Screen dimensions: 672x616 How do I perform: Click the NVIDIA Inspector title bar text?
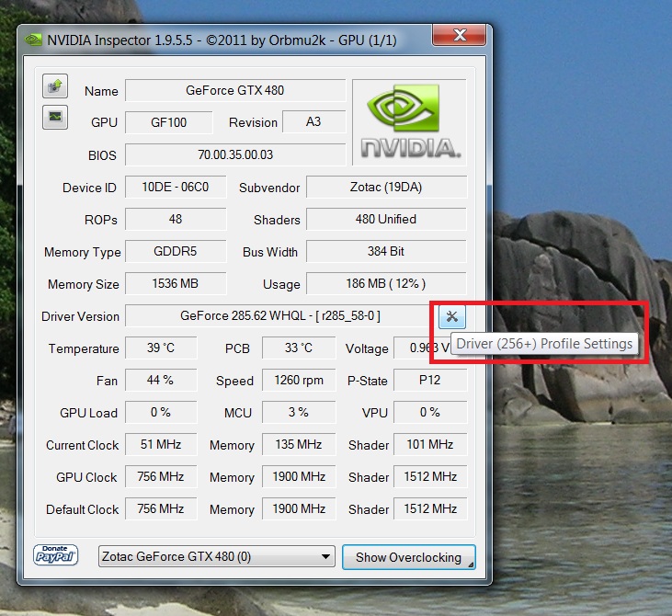coord(222,40)
